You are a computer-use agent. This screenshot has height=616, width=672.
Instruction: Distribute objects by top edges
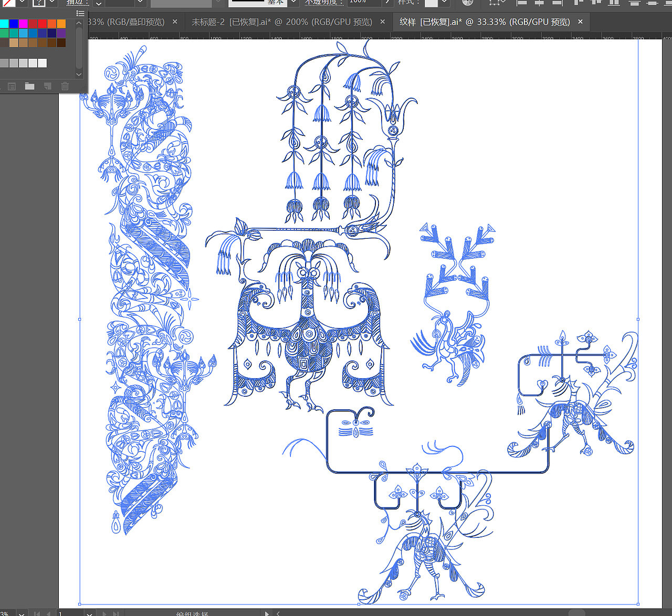coord(635,3)
